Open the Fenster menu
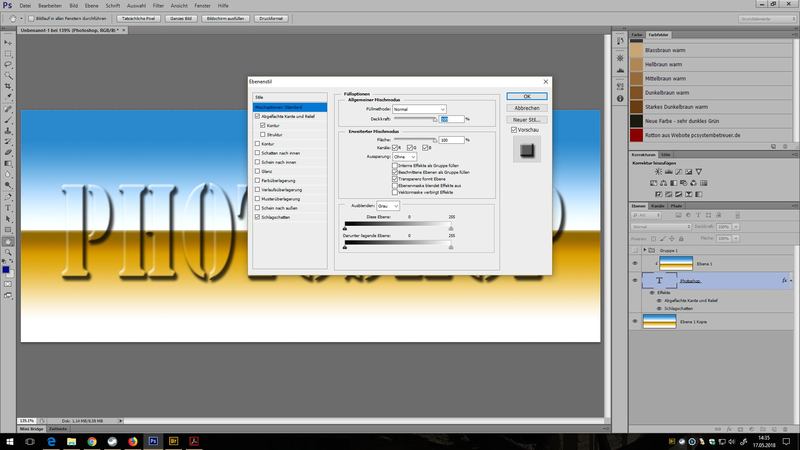800x450 pixels. [203, 6]
